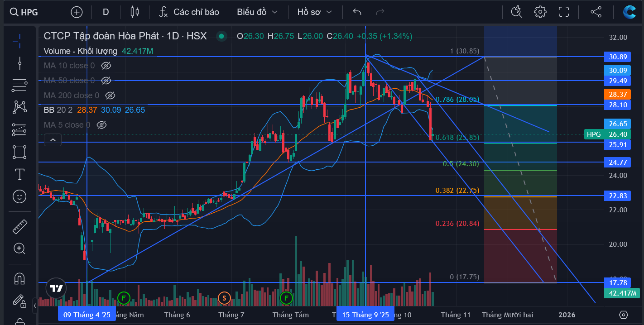Open chart settings gear
644x325 pixels.
pos(540,12)
